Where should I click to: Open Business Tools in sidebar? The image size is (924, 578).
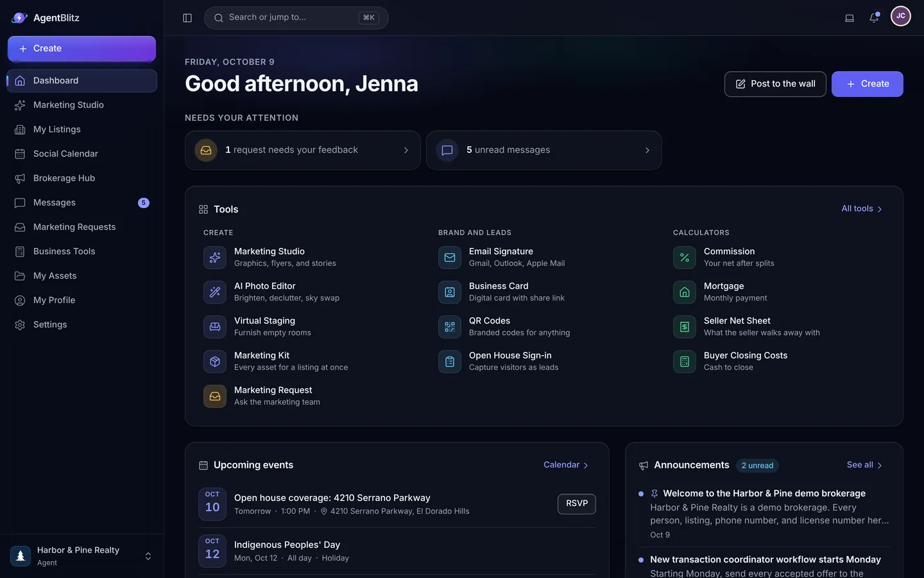click(81, 252)
